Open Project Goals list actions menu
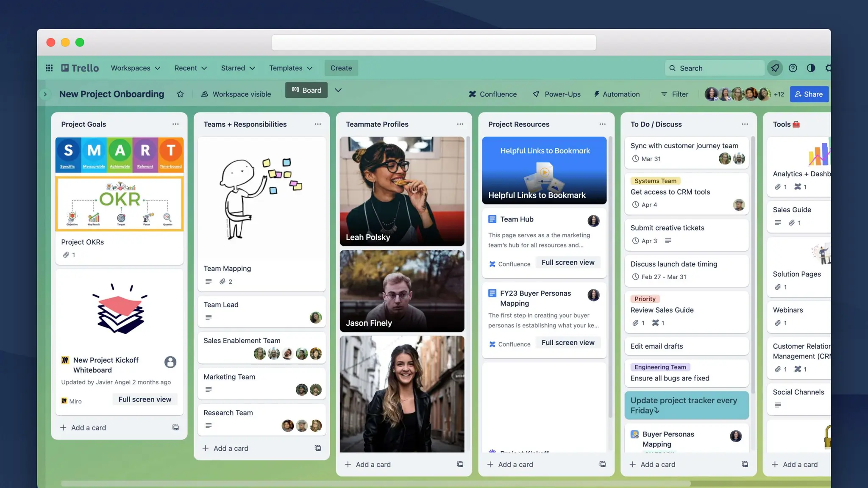 coord(175,124)
